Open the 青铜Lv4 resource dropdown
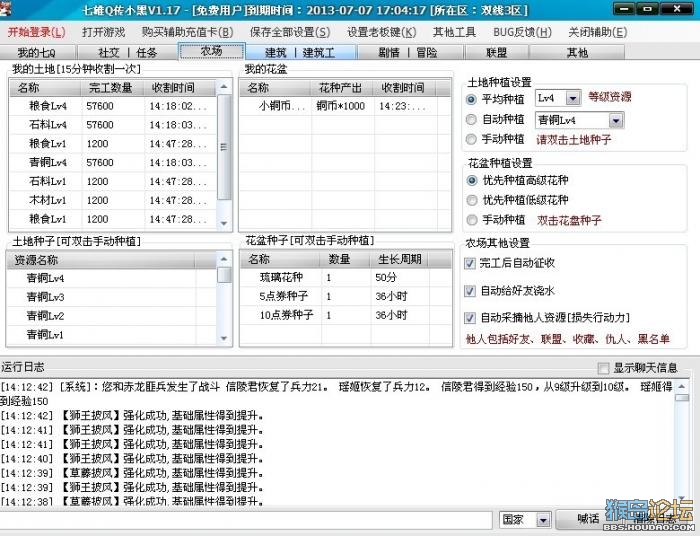The height and width of the screenshot is (536, 700). [616, 120]
